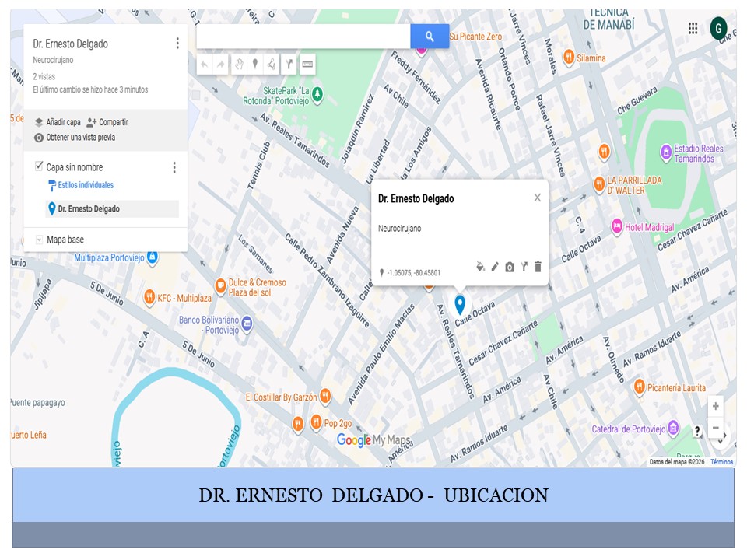747x560 pixels.
Task: Click the help question mark icon
Action: click(x=697, y=431)
